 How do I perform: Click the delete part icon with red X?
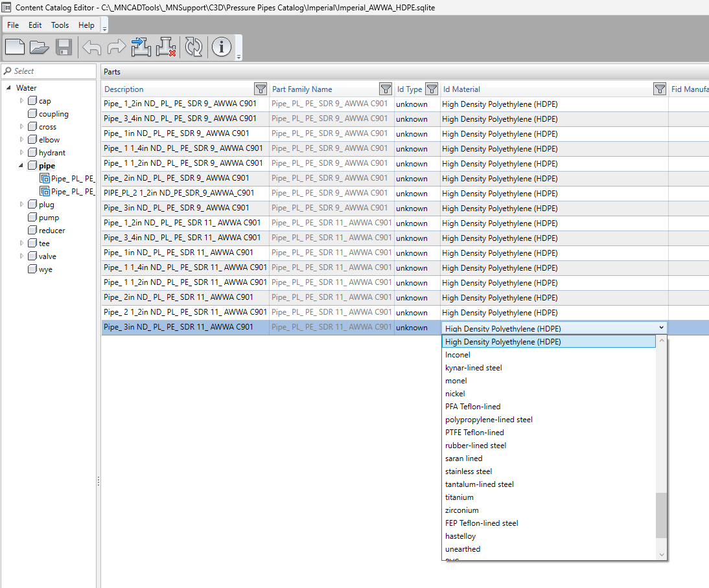point(166,47)
